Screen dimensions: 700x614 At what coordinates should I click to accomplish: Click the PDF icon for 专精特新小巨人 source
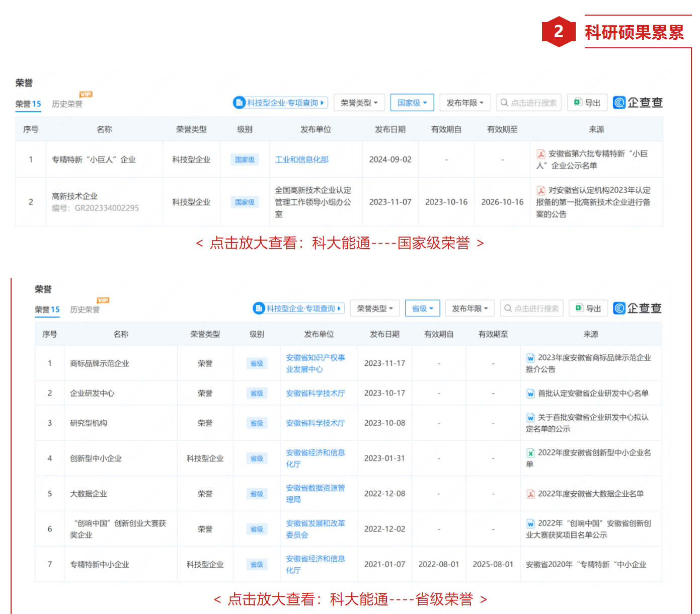pyautogui.click(x=541, y=154)
